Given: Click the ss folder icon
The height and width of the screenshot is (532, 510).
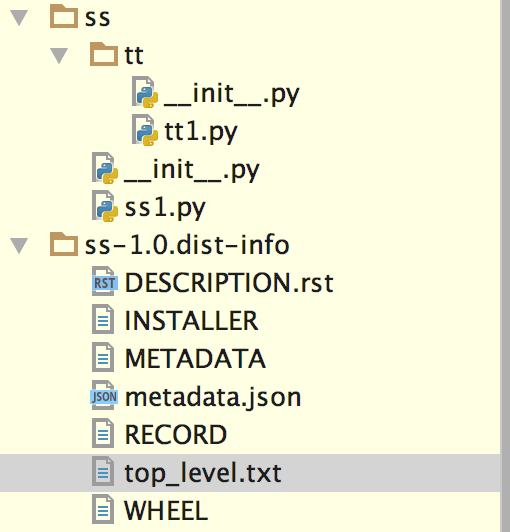Looking at the screenshot, I should point(64,16).
